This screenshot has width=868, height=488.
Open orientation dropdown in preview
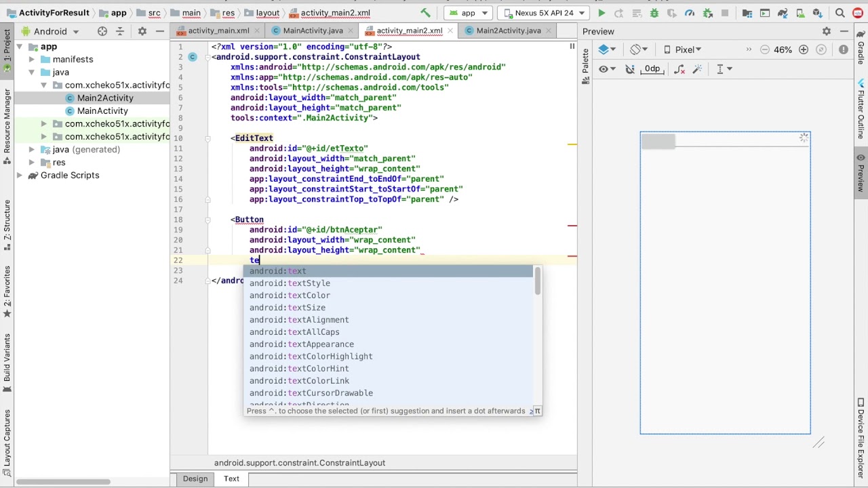pos(639,49)
